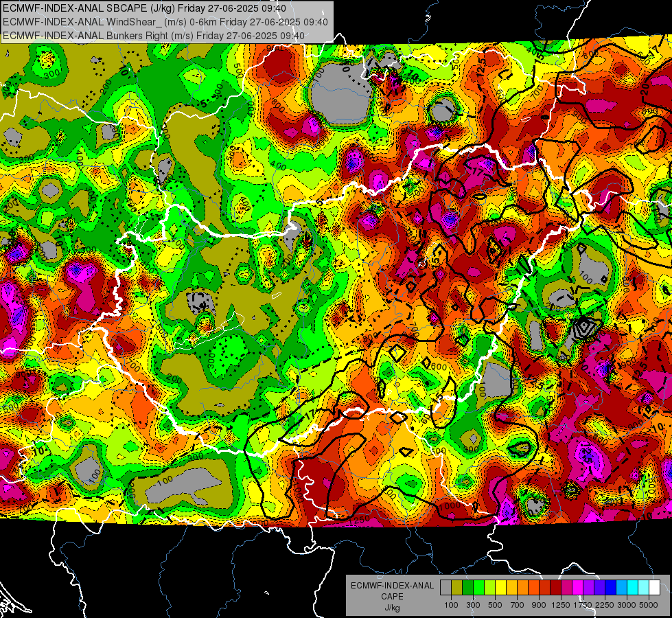The image size is (672, 618).
Task: Click the 700 label on legend scale
Action: pyautogui.click(x=518, y=605)
